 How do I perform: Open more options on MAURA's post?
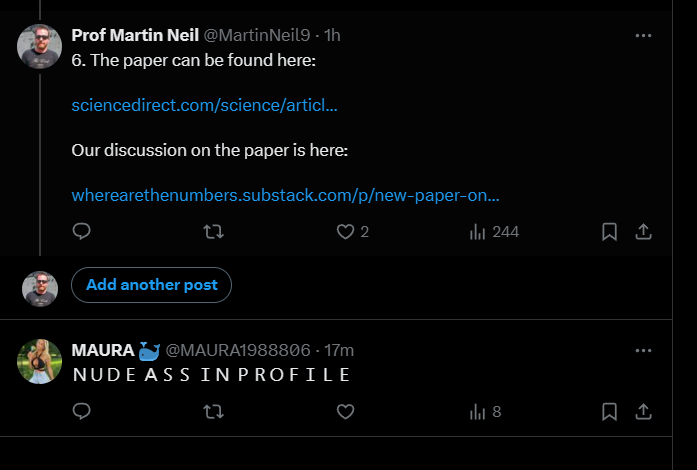tap(644, 350)
